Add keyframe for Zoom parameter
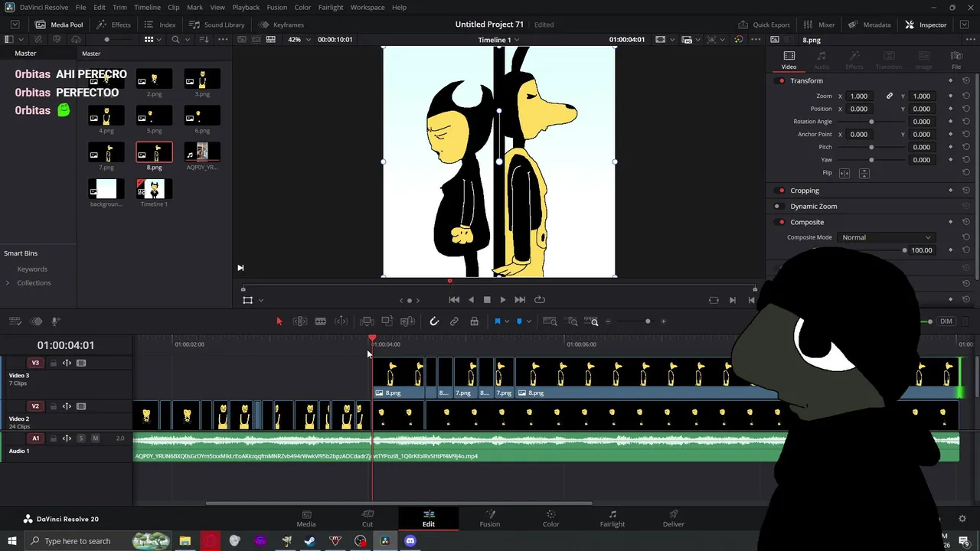 950,96
